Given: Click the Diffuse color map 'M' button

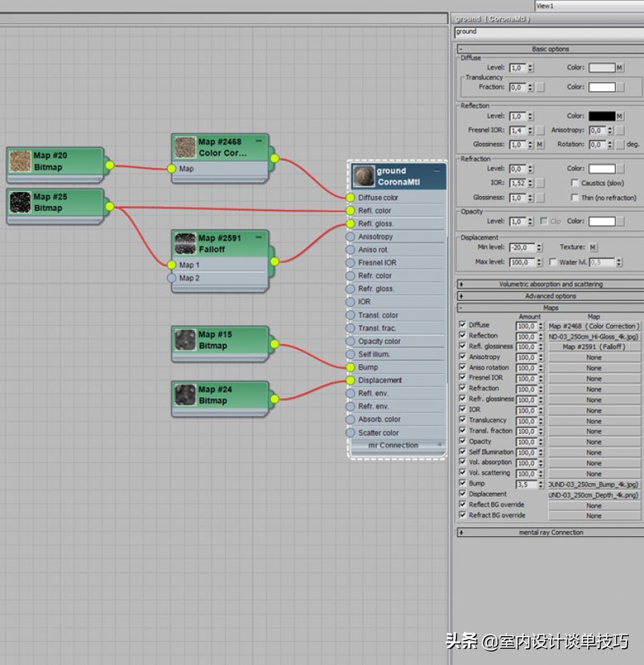Looking at the screenshot, I should coord(619,68).
